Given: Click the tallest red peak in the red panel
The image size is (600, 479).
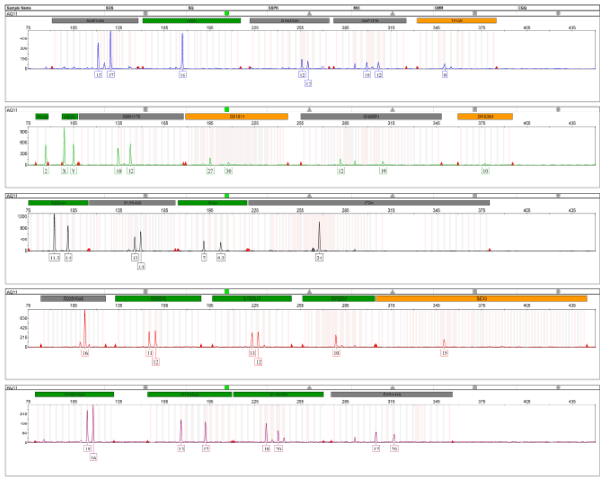Looking at the screenshot, I should (85, 318).
